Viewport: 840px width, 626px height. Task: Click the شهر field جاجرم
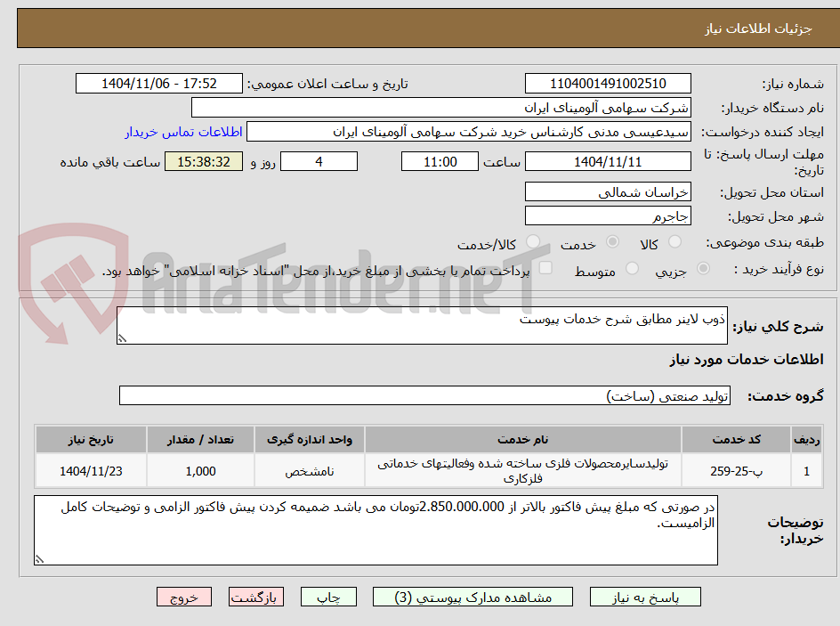tap(608, 216)
